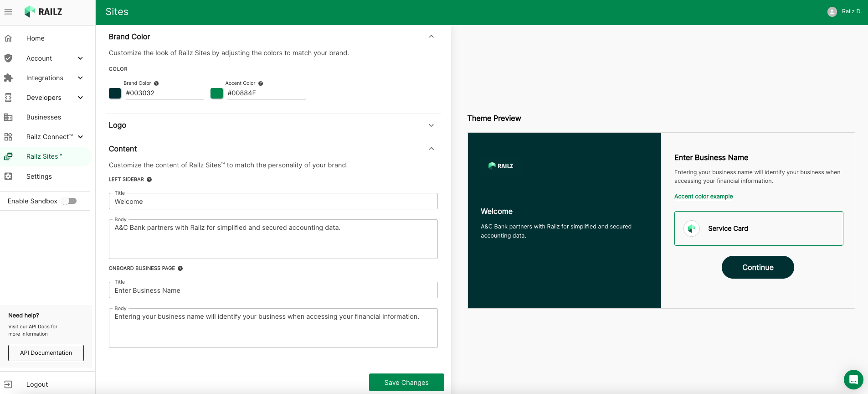Click the Businesses building icon
Image resolution: width=868 pixels, height=394 pixels.
[8, 117]
